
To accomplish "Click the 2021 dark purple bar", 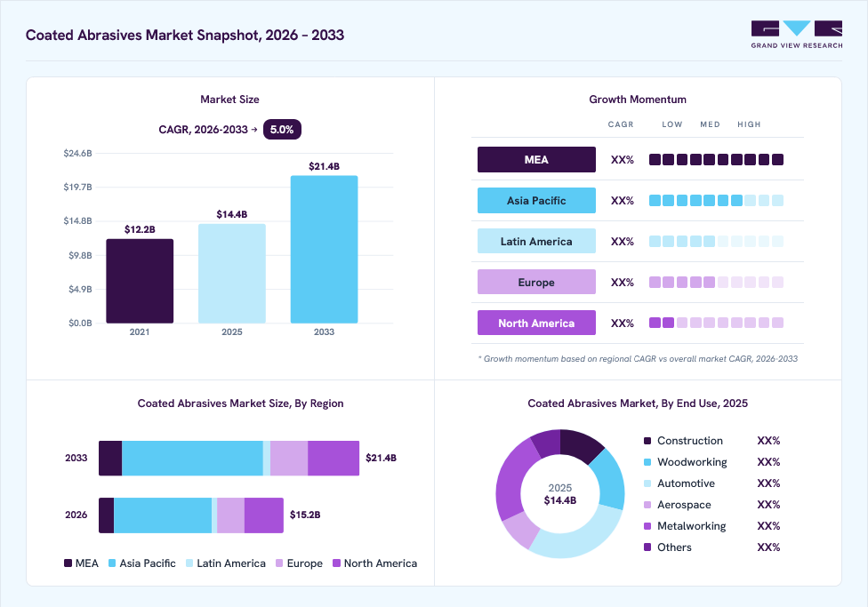I will (140, 281).
